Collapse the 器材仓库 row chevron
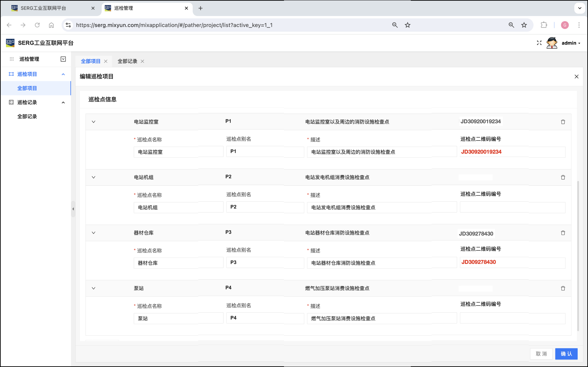 coord(94,233)
